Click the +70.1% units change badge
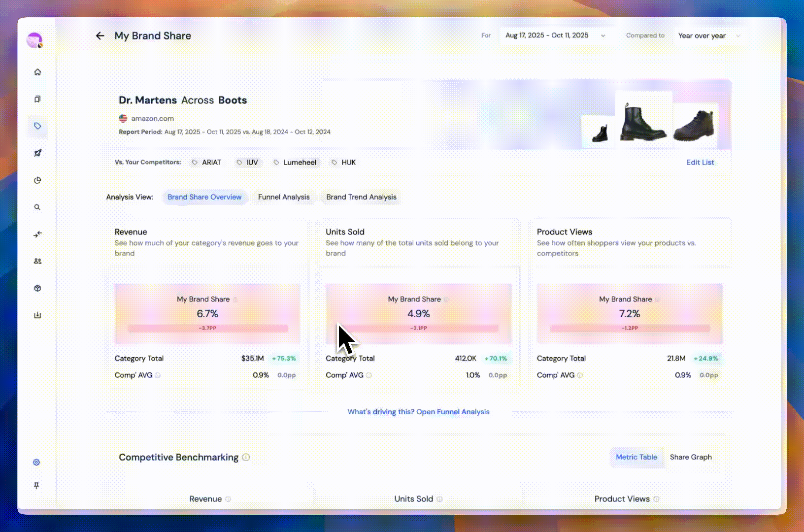The image size is (804, 532). point(496,359)
